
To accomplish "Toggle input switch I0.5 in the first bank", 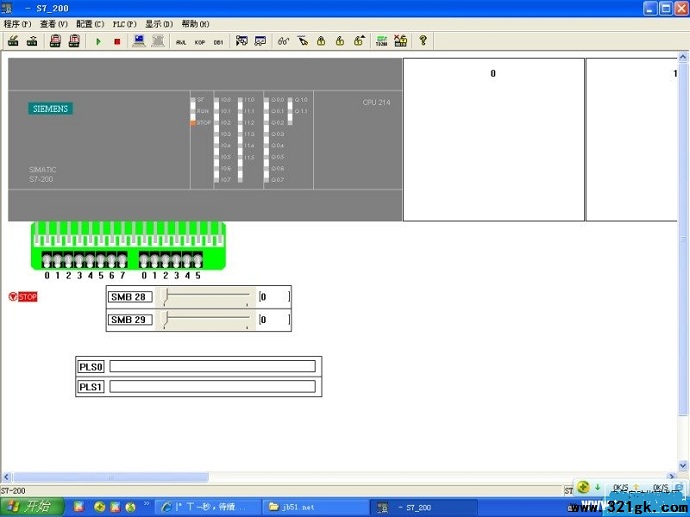I will pyautogui.click(x=101, y=260).
